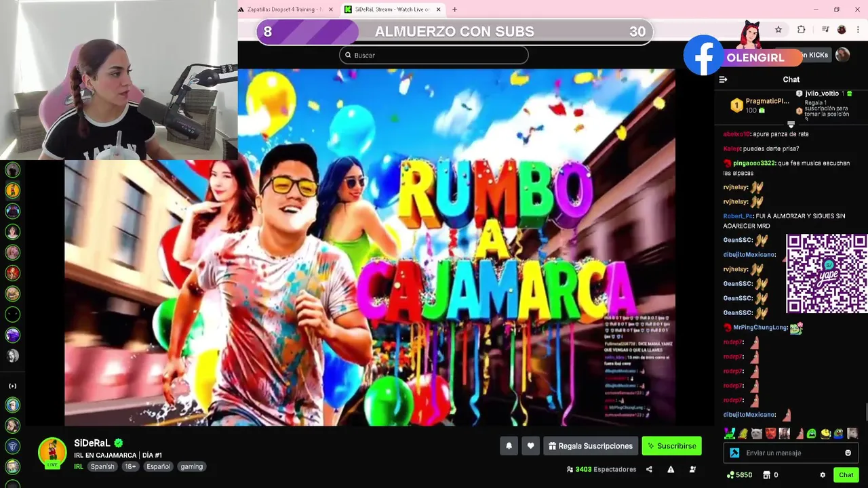Image resolution: width=868 pixels, height=488 pixels.
Task: Click the heart follow button
Action: pyautogui.click(x=530, y=446)
